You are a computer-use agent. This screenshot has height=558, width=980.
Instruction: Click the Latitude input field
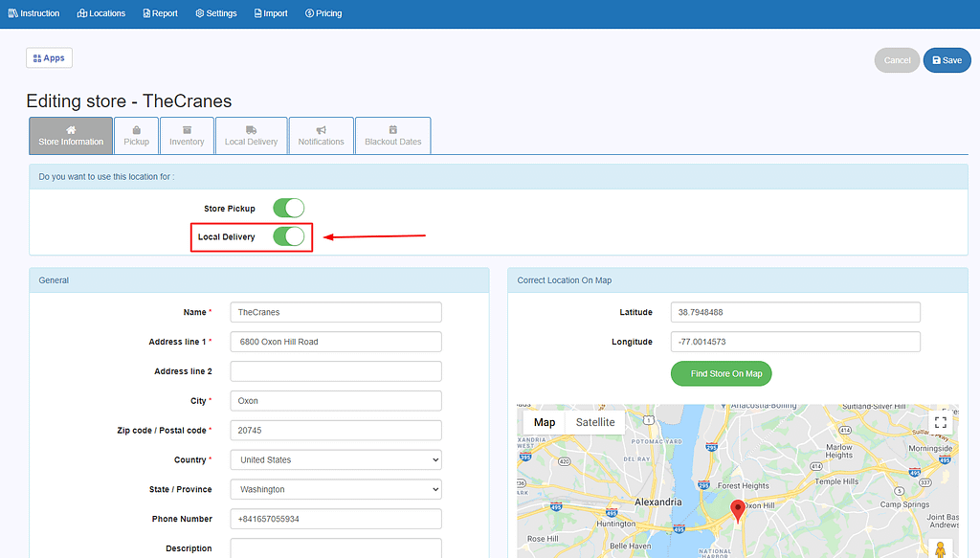(795, 312)
